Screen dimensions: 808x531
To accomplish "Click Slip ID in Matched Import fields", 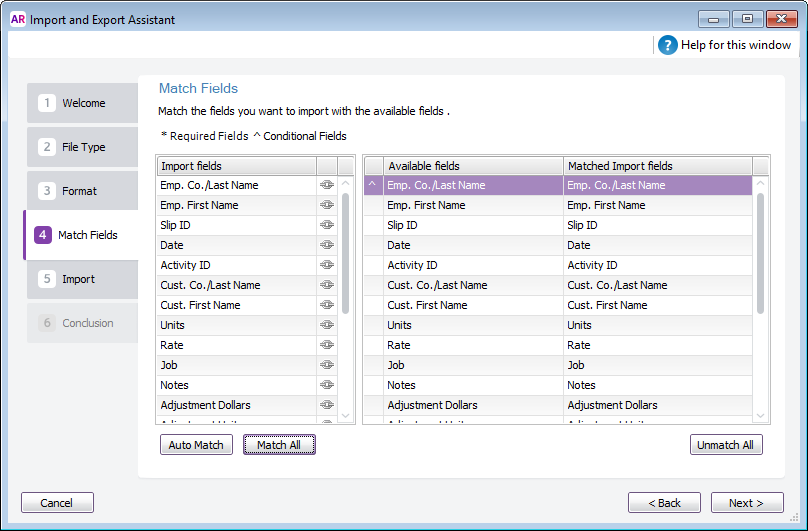I will (x=658, y=225).
